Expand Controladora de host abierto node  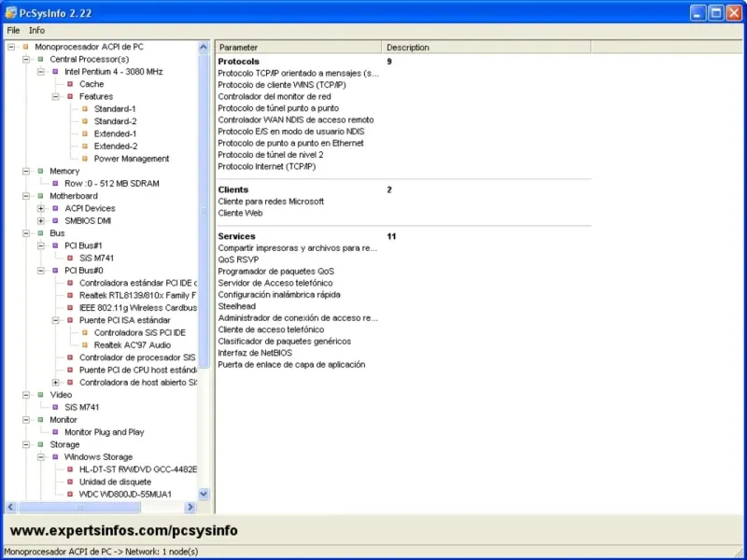pyautogui.click(x=56, y=383)
